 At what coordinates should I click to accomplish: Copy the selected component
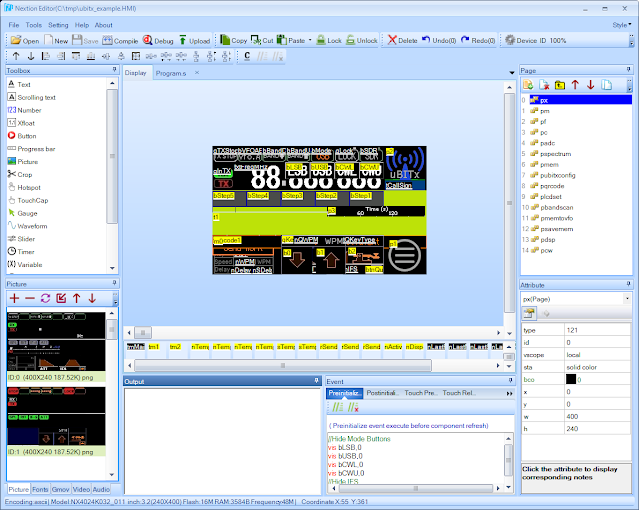pos(234,40)
